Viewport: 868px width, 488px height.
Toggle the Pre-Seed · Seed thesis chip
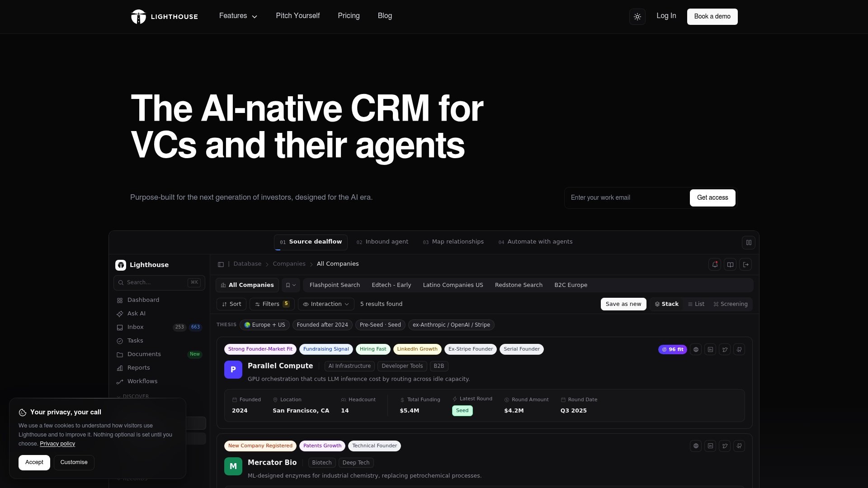380,325
